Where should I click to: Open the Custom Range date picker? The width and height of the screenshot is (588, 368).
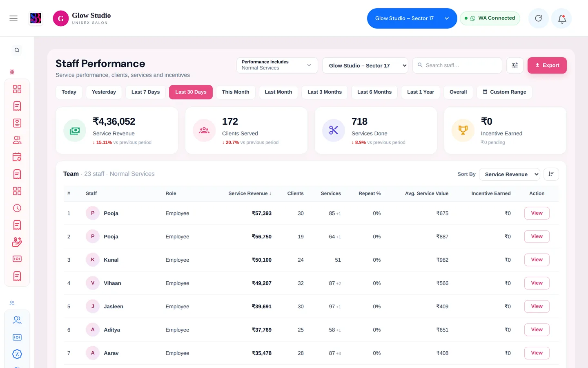[504, 92]
